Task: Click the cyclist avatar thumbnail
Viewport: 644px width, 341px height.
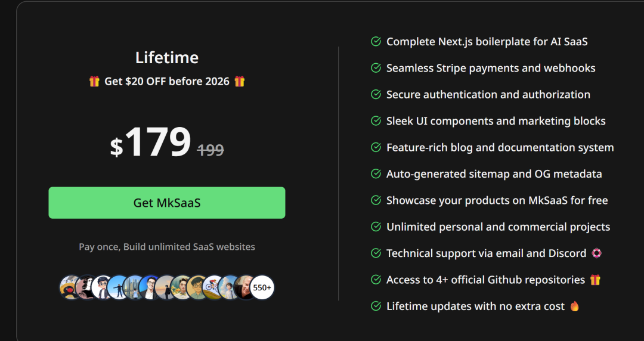Action: (212, 287)
